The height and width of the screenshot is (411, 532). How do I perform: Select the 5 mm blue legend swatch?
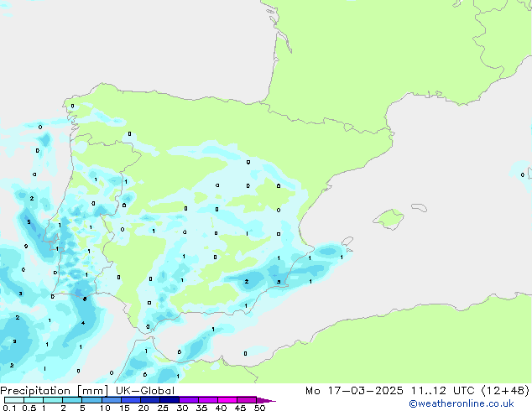point(91,400)
